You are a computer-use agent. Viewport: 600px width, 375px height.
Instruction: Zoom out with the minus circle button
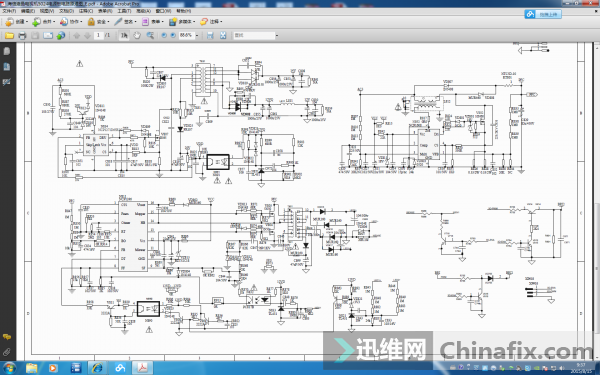click(164, 35)
